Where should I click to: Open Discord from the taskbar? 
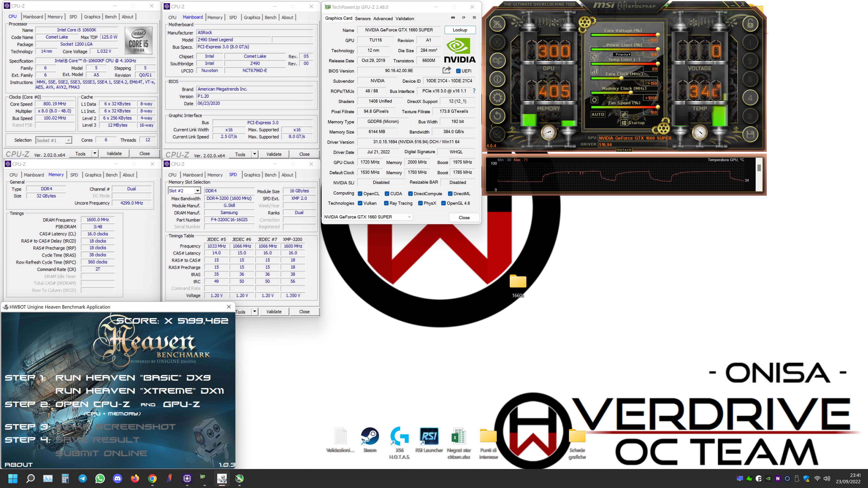tap(117, 478)
